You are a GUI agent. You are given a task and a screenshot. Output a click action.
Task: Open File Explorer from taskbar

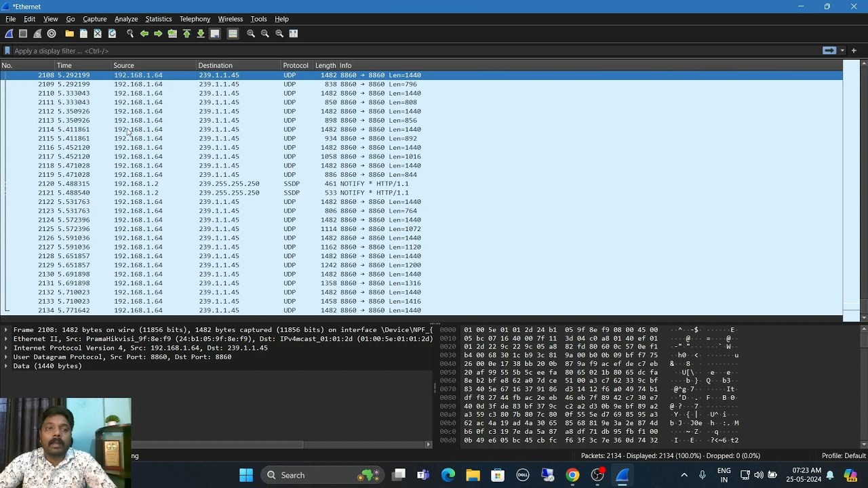(x=473, y=475)
